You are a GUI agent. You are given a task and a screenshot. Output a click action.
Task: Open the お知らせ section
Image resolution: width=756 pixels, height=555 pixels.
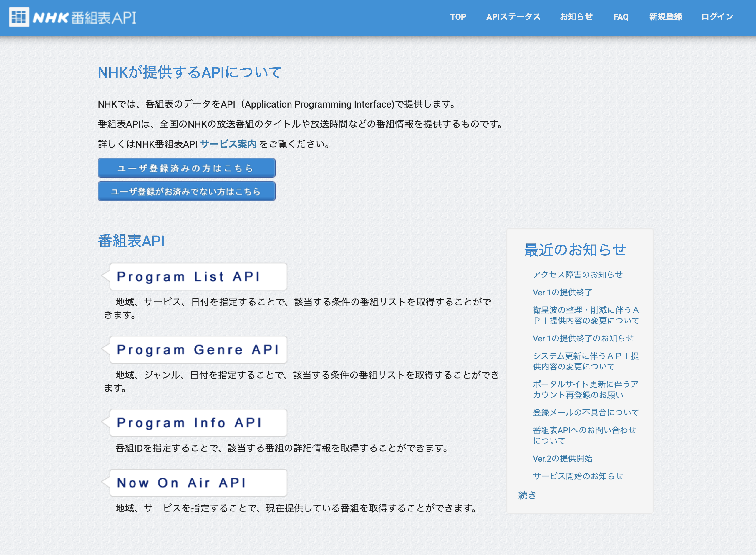point(577,16)
